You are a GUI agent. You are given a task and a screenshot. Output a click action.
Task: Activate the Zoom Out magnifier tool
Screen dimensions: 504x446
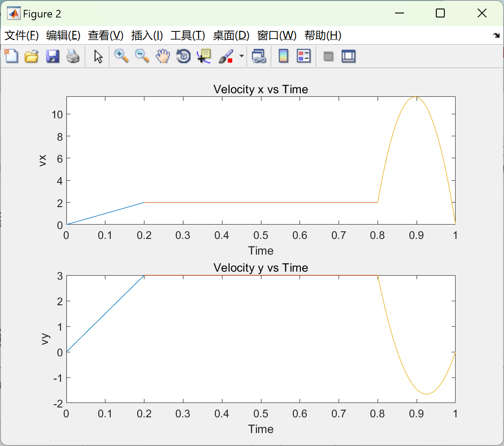(x=142, y=56)
